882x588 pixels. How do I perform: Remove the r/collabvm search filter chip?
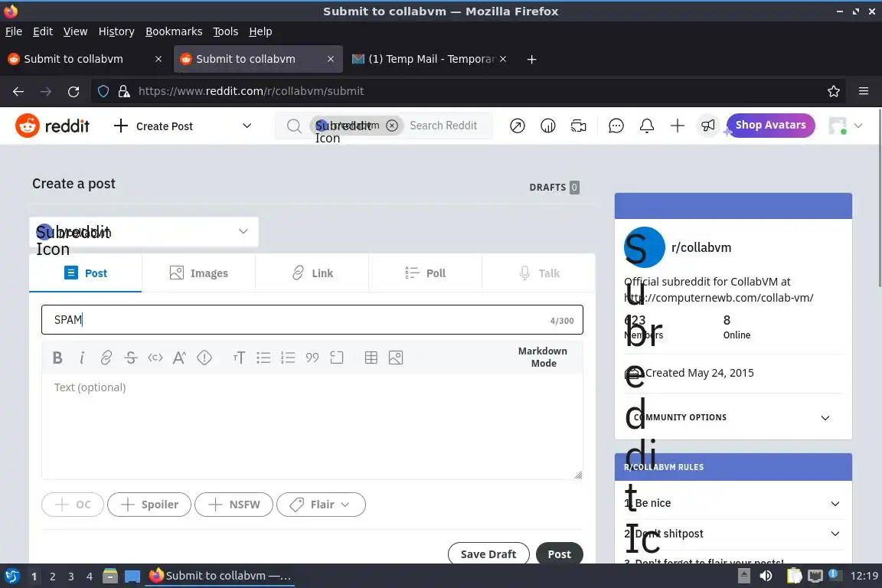point(392,126)
